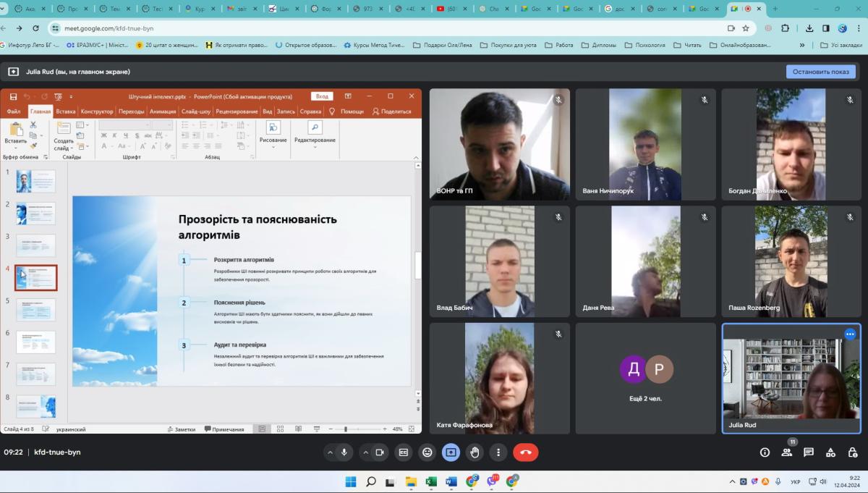Adjust the PowerPoint zoom slider
Viewport: 868px width, 493px height.
coord(346,429)
